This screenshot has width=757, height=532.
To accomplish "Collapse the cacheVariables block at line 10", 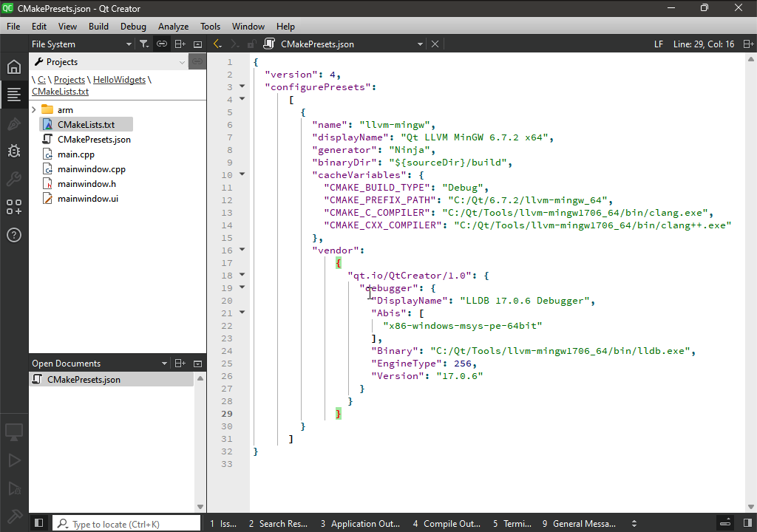I will click(x=242, y=175).
